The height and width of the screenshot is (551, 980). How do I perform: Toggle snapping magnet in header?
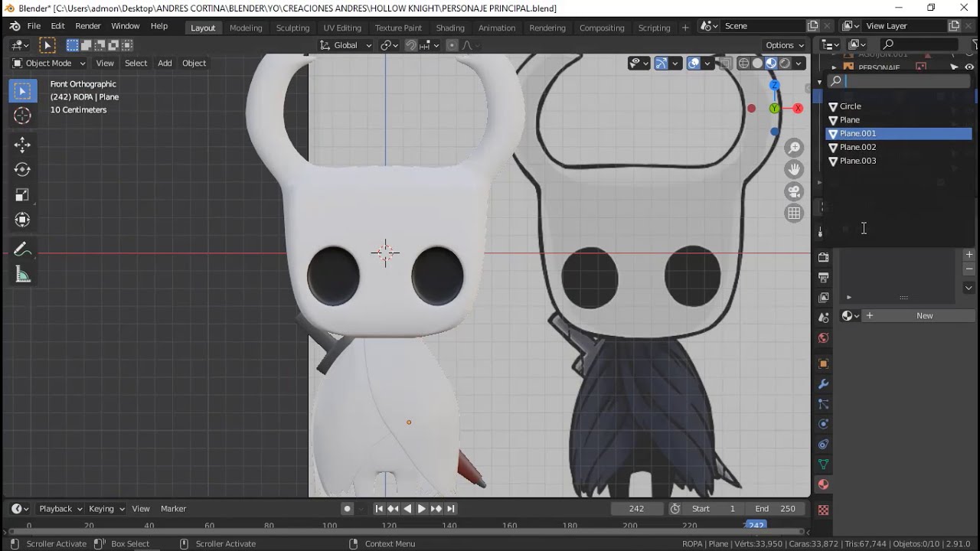click(x=411, y=45)
